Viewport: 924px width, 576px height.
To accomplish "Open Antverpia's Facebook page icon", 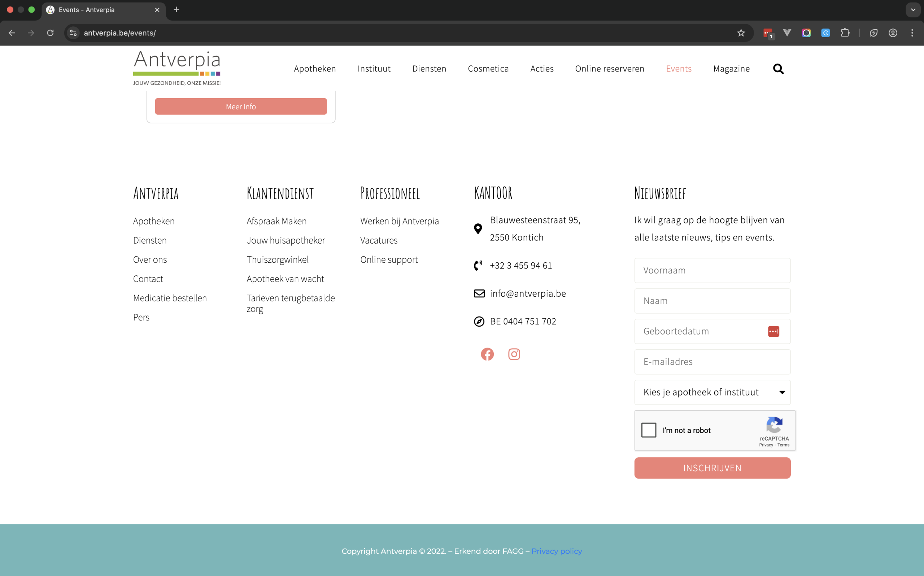I will [x=487, y=354].
